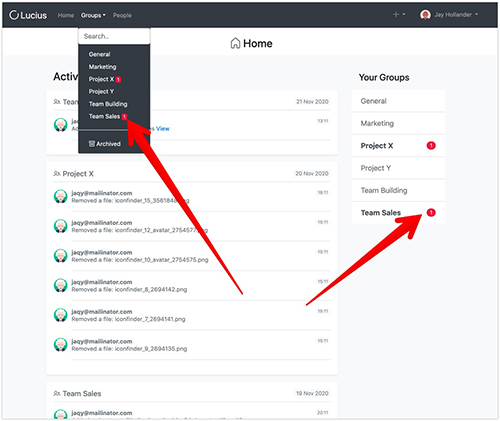This screenshot has width=500, height=421.
Task: Focus the groups Search field
Action: coord(114,36)
